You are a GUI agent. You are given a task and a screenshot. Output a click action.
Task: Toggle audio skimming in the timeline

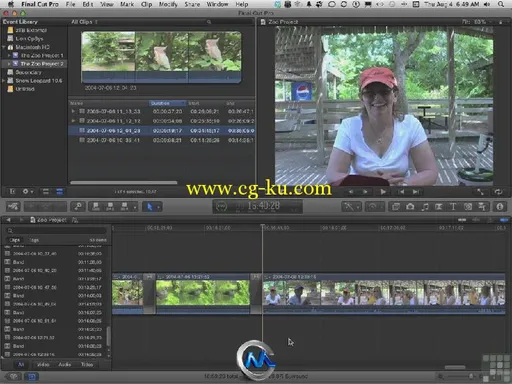pos(476,220)
